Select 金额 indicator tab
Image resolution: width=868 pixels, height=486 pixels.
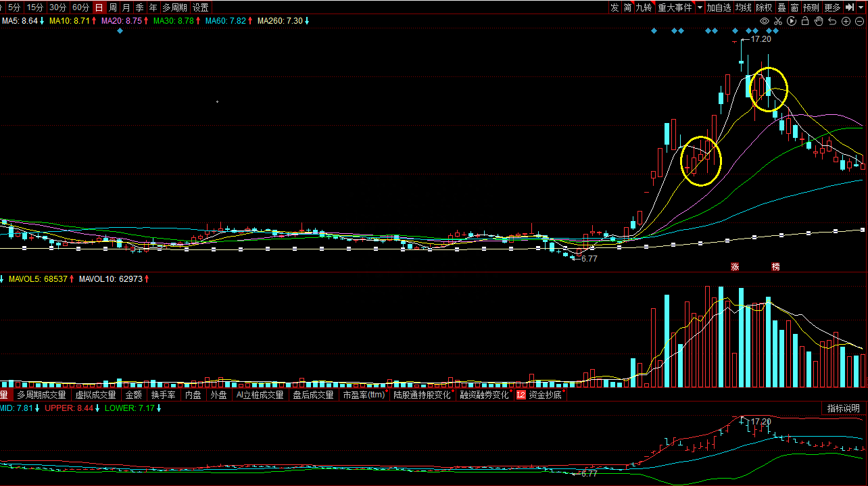[134, 395]
